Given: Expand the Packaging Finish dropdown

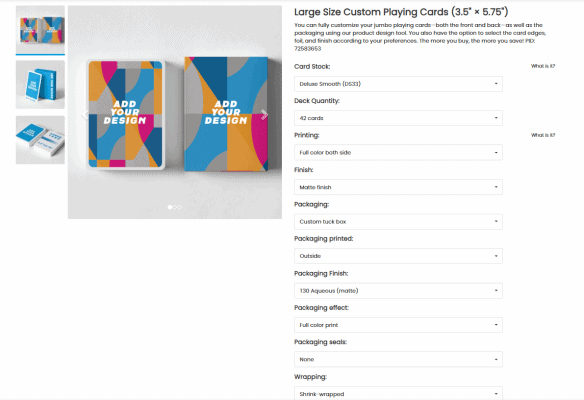Looking at the screenshot, I should (x=398, y=291).
